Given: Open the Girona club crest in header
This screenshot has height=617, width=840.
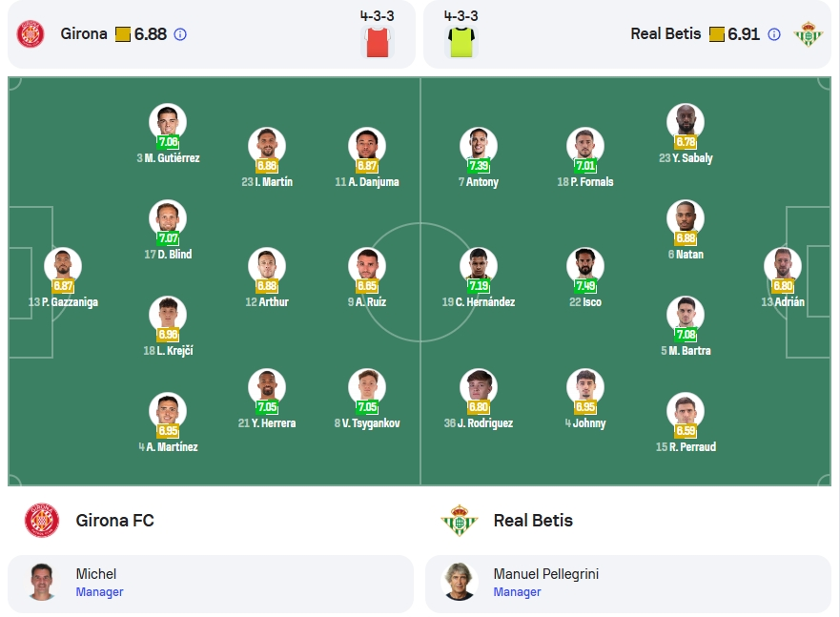Looking at the screenshot, I should click(x=31, y=34).
